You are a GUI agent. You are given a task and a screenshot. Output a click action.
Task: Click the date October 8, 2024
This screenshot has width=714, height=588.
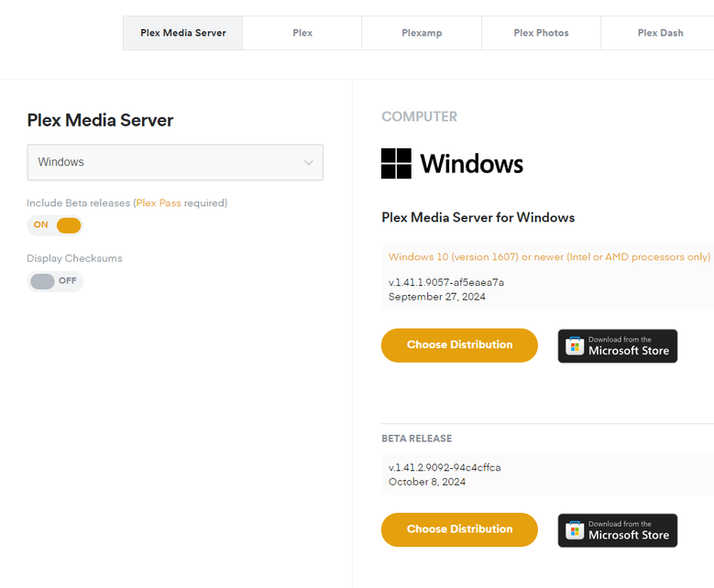point(427,482)
